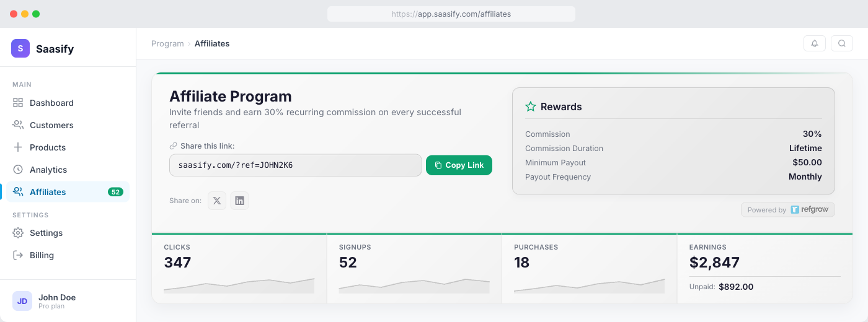Click the Saasify logo icon

tap(20, 48)
